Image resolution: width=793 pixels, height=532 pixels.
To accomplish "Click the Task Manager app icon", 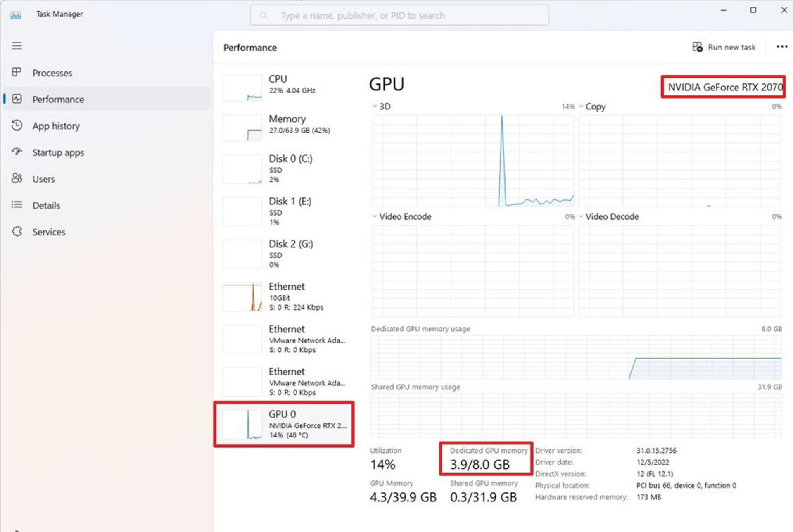I will click(x=16, y=15).
